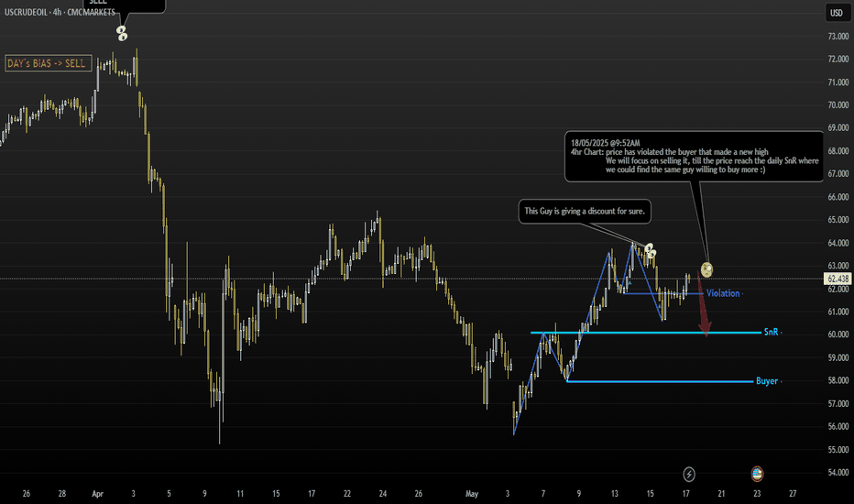The width and height of the screenshot is (854, 504).
Task: Click the 22 date on time axis
Action: click(347, 494)
